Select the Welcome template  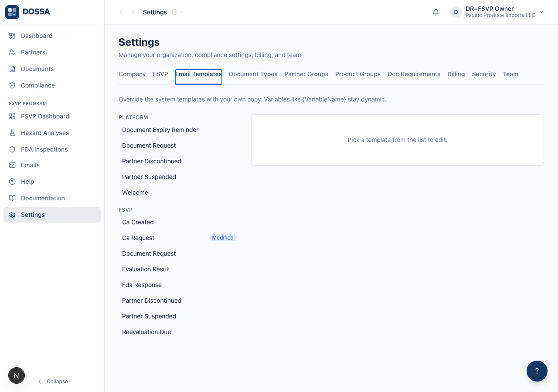point(180,193)
